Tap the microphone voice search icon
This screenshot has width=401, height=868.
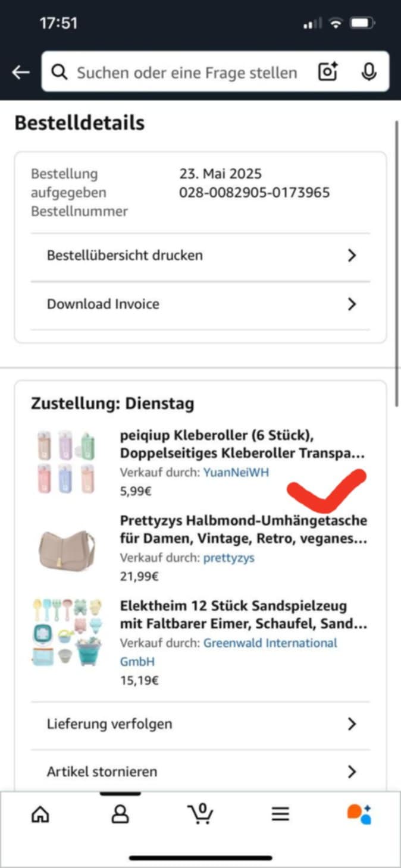(x=369, y=72)
